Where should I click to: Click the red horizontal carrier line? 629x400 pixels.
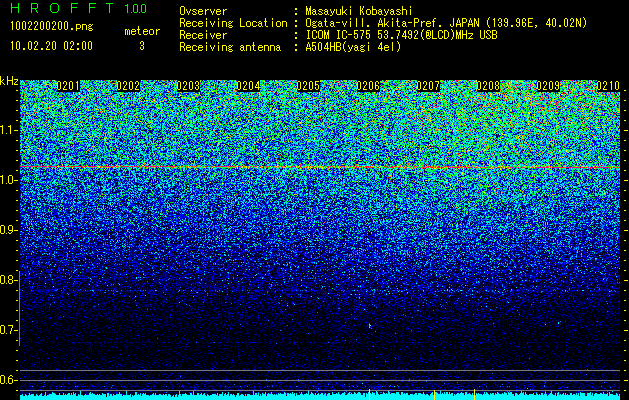pyautogui.click(x=320, y=166)
